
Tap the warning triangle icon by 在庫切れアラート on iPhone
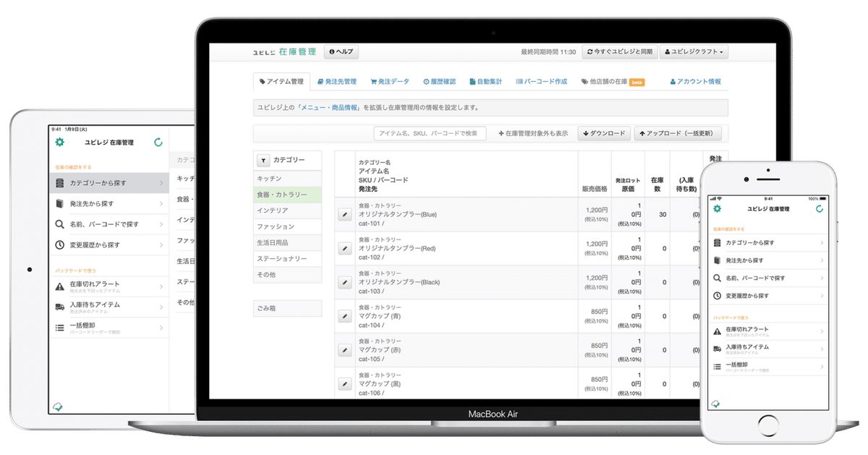point(717,331)
